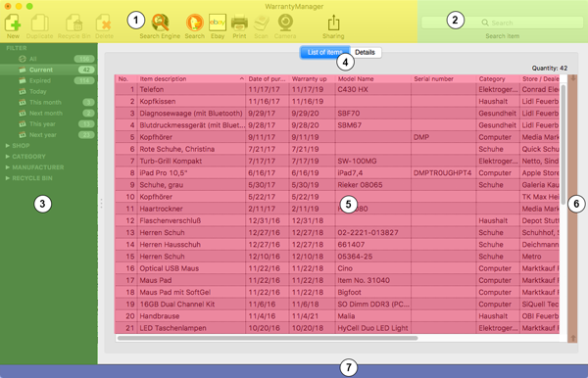Switch to the Details tab
Viewport: 588px width, 378px height.
(366, 53)
